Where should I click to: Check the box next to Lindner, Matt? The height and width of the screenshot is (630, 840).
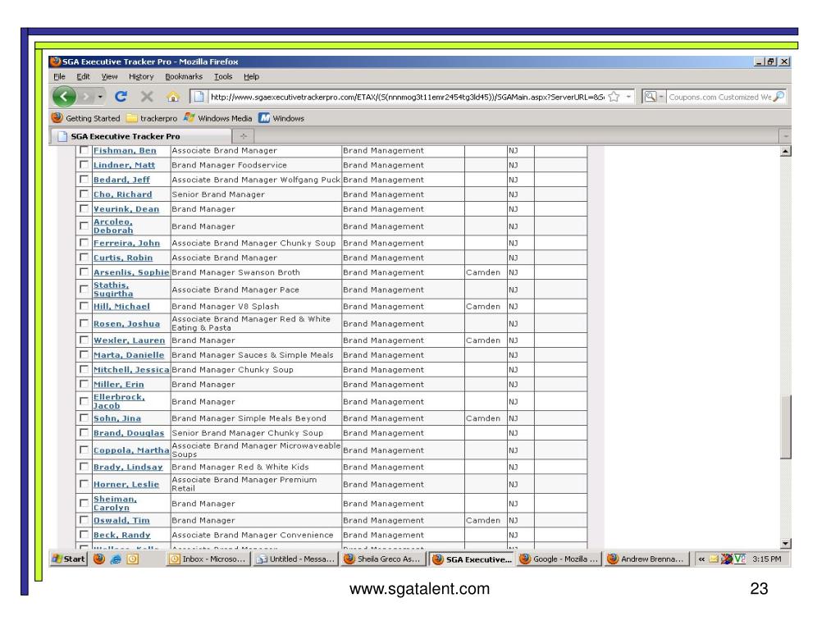pyautogui.click(x=84, y=164)
